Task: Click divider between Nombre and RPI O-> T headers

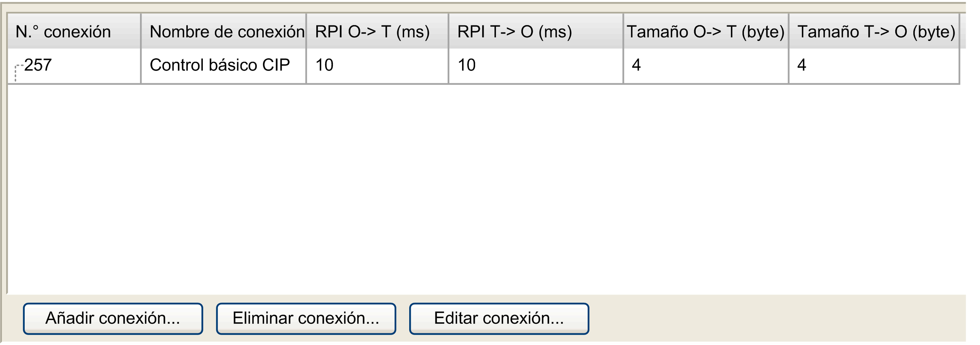Action: point(306,32)
